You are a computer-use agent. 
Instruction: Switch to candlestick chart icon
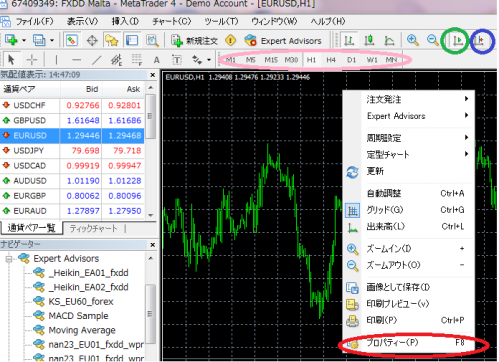coord(369,41)
